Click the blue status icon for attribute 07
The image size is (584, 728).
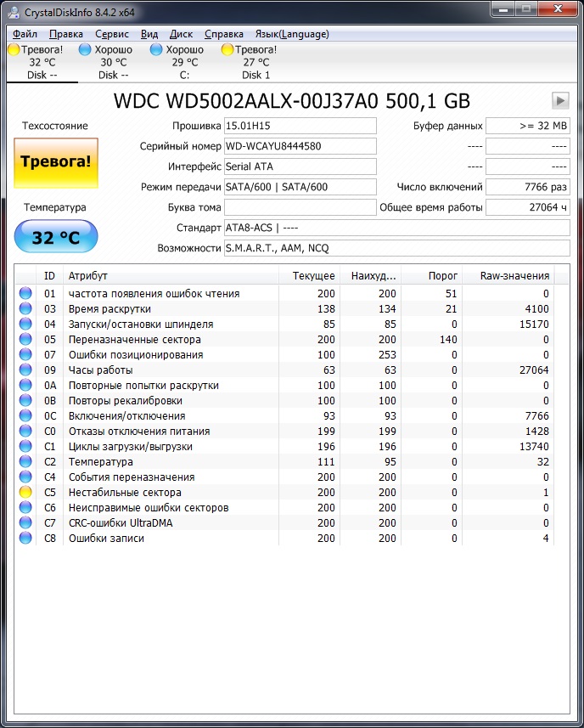point(25,355)
